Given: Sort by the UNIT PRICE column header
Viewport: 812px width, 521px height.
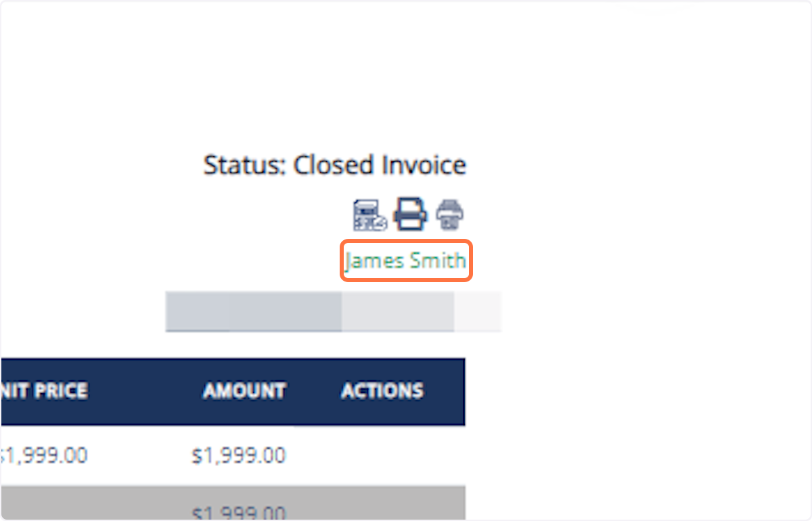Looking at the screenshot, I should (47, 390).
